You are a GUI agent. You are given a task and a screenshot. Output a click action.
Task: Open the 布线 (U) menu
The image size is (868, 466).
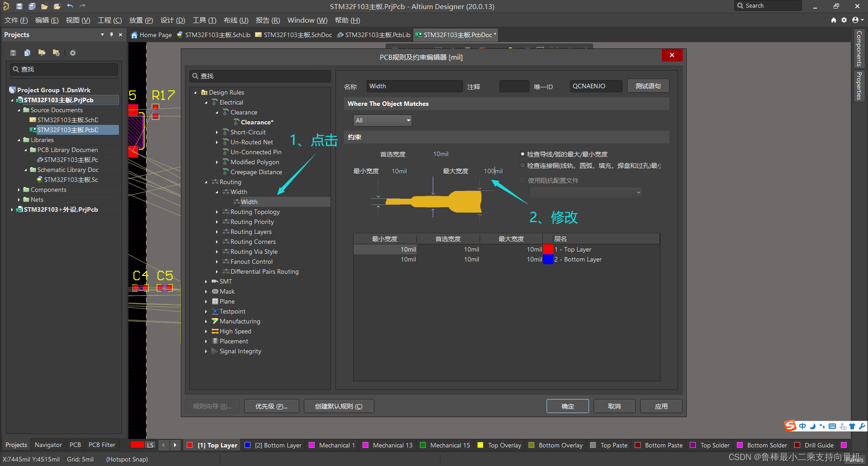coord(236,20)
